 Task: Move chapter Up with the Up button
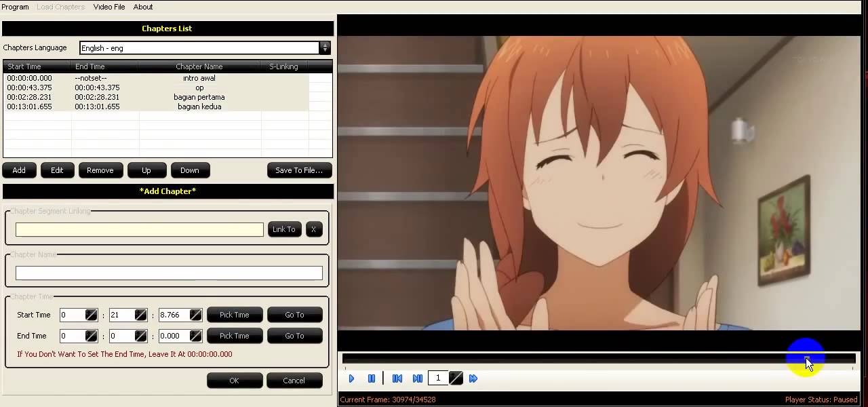pos(146,170)
